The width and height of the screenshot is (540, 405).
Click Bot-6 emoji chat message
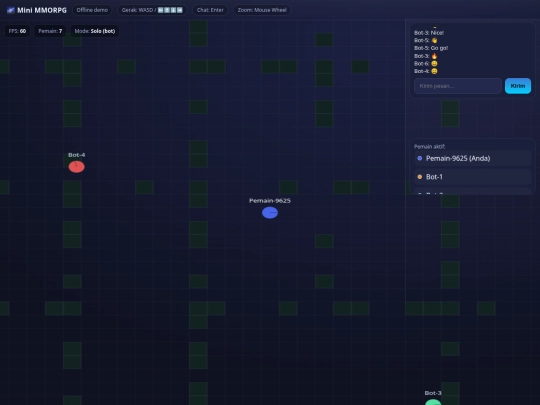(426, 64)
